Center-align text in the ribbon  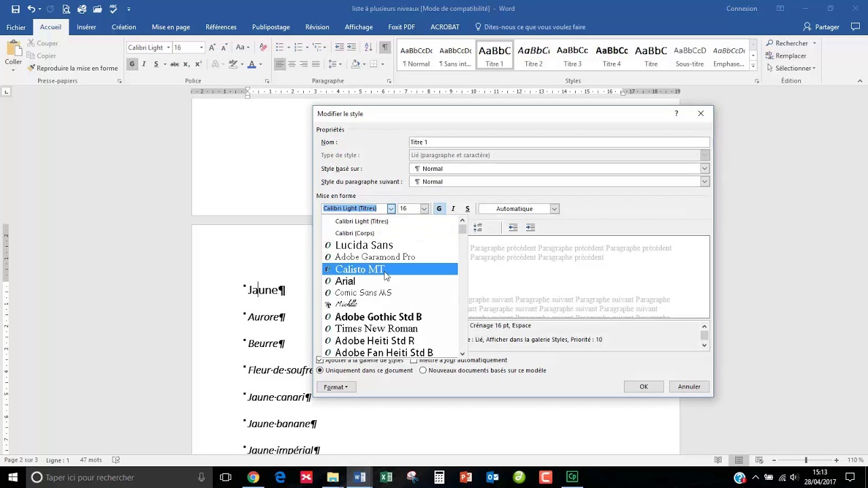[292, 64]
